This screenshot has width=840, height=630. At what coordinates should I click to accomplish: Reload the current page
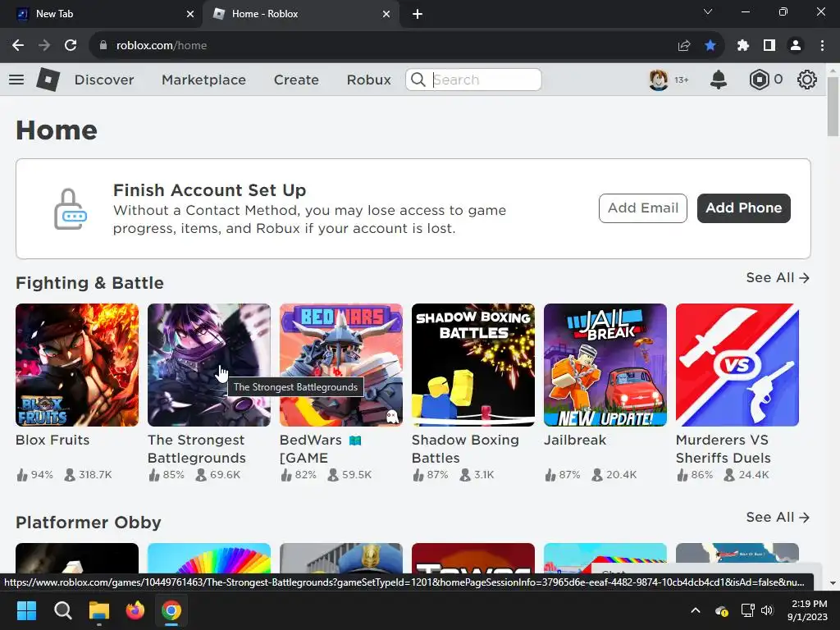[x=71, y=46]
